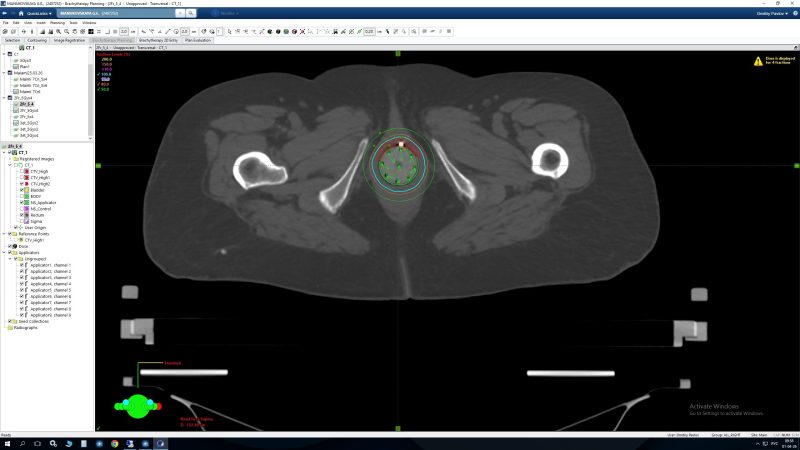Click the 100.0 isodose level color entry

point(104,74)
